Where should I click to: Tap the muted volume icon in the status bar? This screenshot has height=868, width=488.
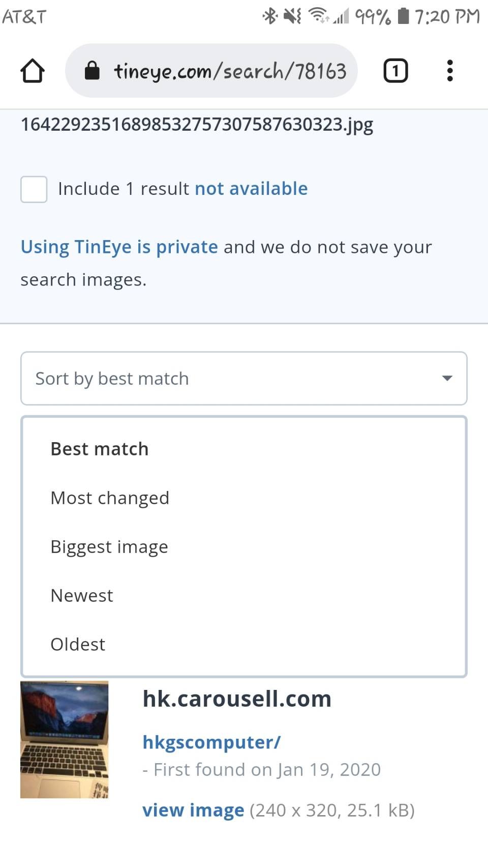click(x=292, y=16)
